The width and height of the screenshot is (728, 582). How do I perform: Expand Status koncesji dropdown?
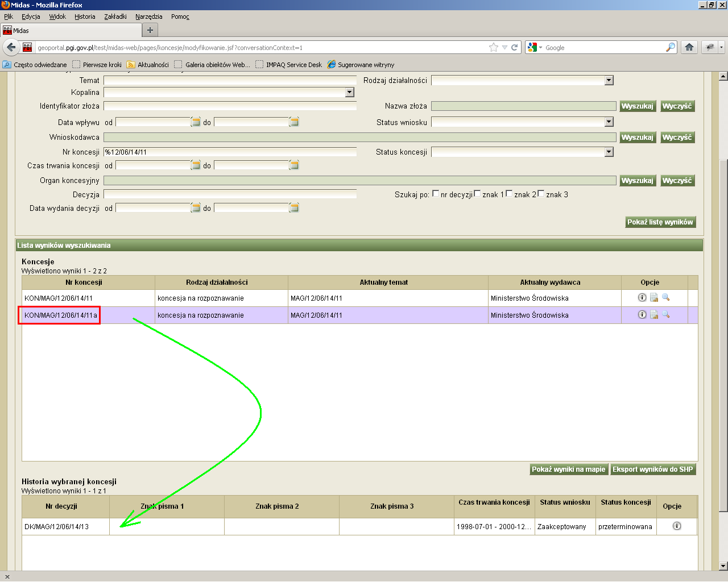609,152
